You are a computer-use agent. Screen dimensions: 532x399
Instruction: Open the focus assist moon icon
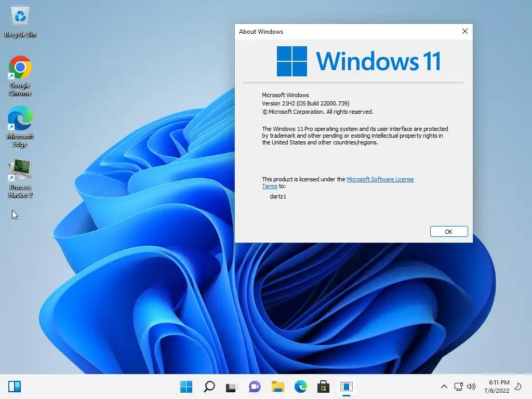(518, 387)
